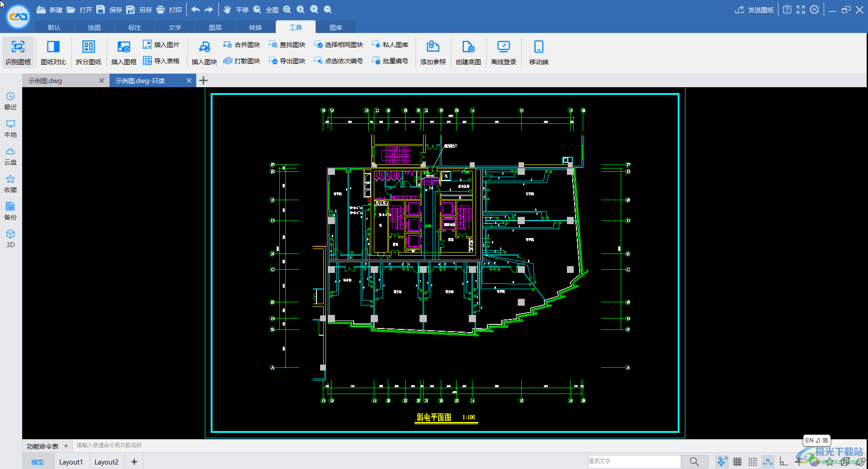Select 打散图块 explode block

pyautogui.click(x=241, y=61)
